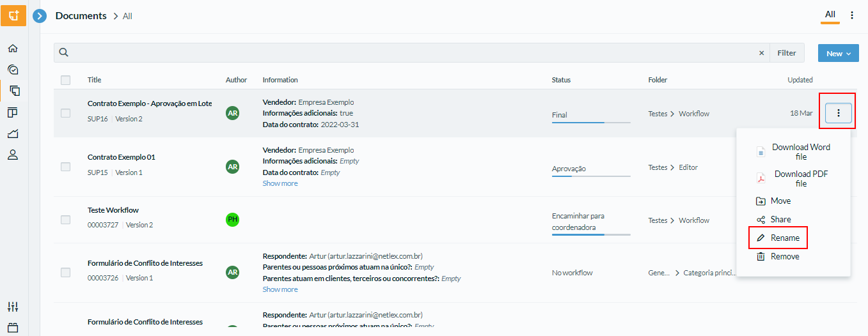Viewport: 868px width, 336px height.
Task: Click Documents in the breadcrumb
Action: 81,16
